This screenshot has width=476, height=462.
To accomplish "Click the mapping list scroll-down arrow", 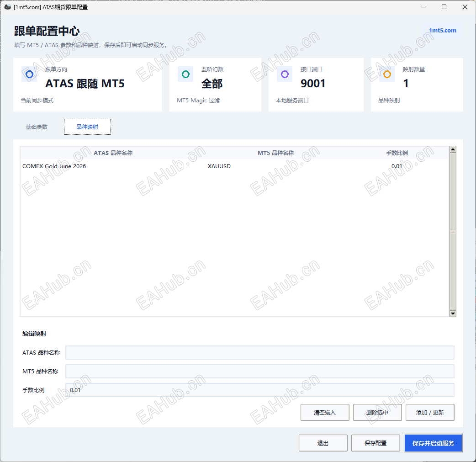I will click(x=453, y=313).
